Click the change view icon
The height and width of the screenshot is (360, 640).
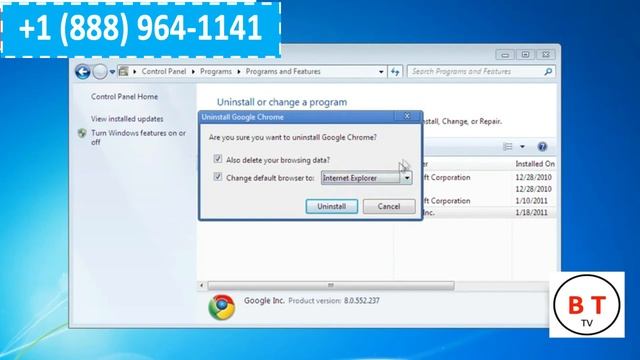pos(508,147)
